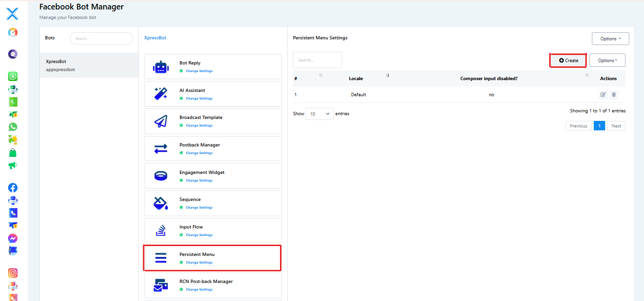Sort table by the Locale column

[x=356, y=79]
